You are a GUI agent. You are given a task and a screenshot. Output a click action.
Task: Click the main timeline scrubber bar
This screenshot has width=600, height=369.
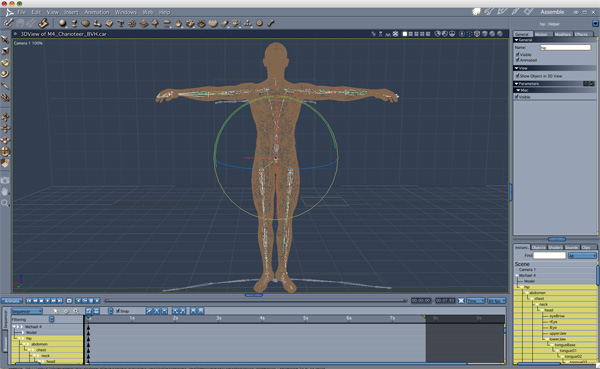coord(256,301)
